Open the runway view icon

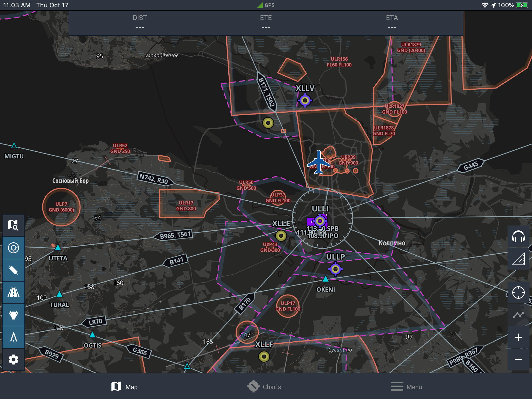13,292
